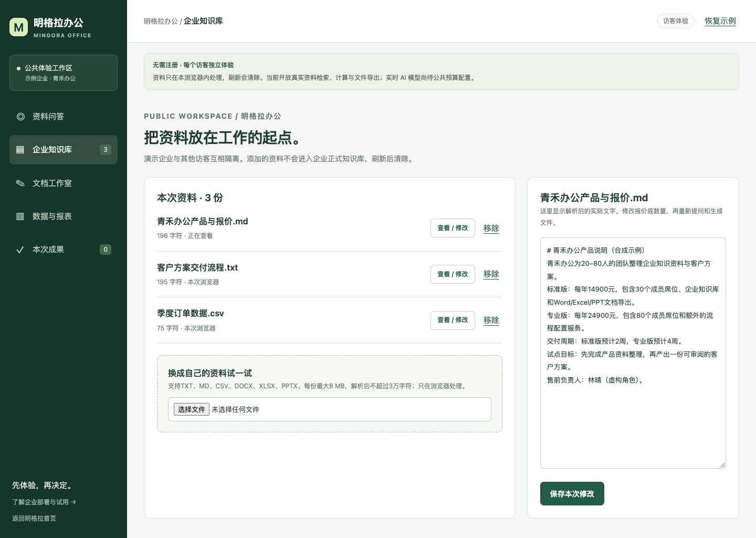The width and height of the screenshot is (756, 538).
Task: Click the 资料问答 circle icon
Action: tap(20, 117)
